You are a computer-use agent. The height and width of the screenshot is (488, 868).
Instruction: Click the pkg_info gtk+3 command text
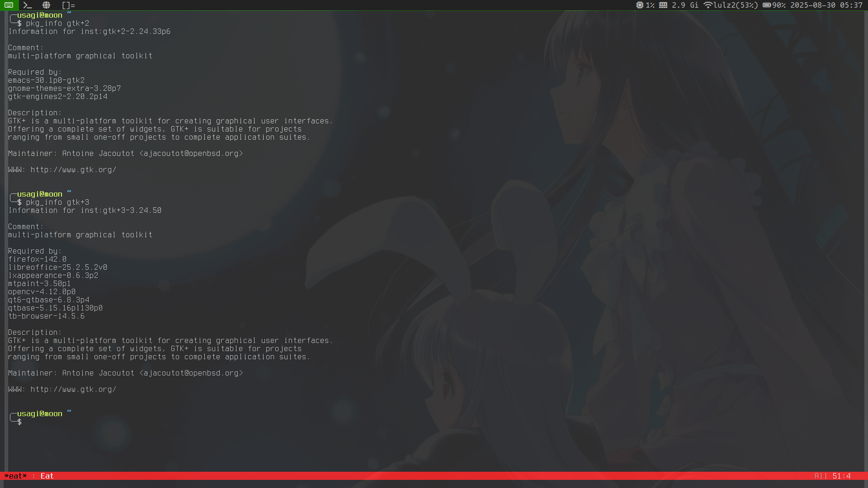tap(57, 202)
